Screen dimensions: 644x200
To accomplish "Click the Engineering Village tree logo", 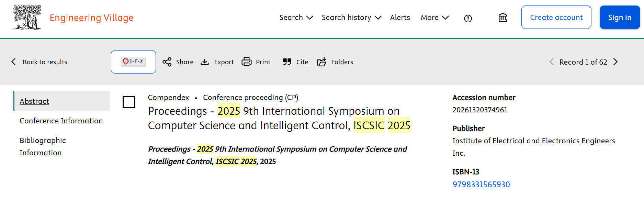I will pyautogui.click(x=27, y=17).
